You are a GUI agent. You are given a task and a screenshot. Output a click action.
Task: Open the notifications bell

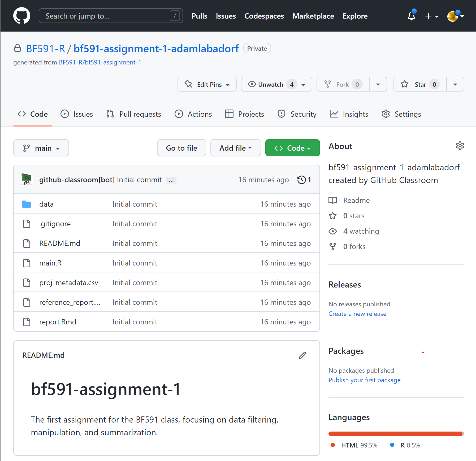tap(411, 16)
